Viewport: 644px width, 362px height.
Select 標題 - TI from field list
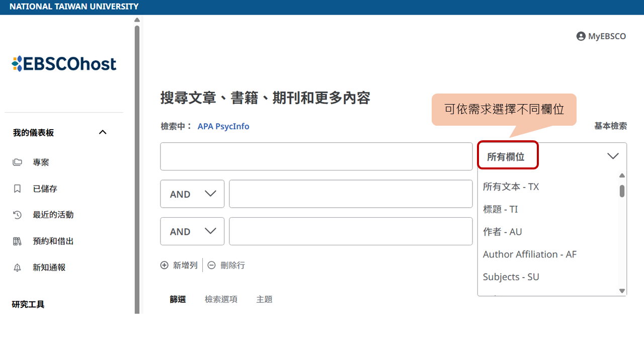pos(500,209)
